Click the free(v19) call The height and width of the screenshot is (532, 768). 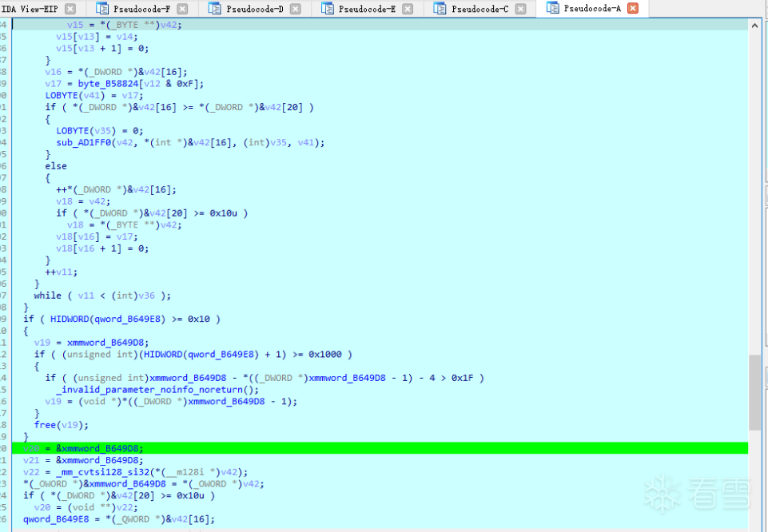click(x=62, y=425)
